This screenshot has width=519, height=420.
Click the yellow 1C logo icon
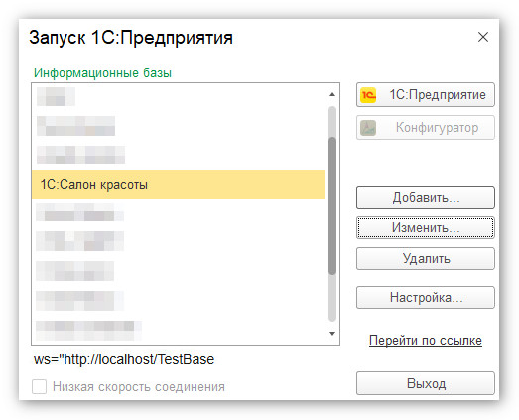click(x=368, y=95)
